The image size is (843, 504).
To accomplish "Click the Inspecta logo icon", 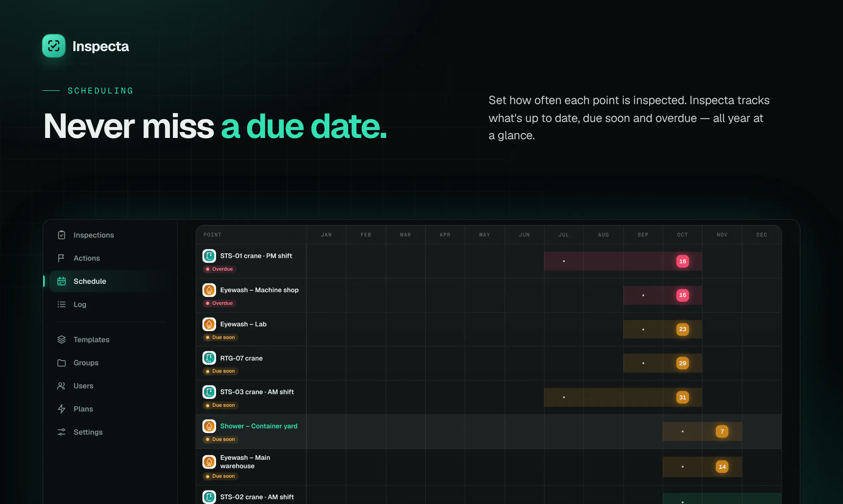I will click(x=54, y=46).
